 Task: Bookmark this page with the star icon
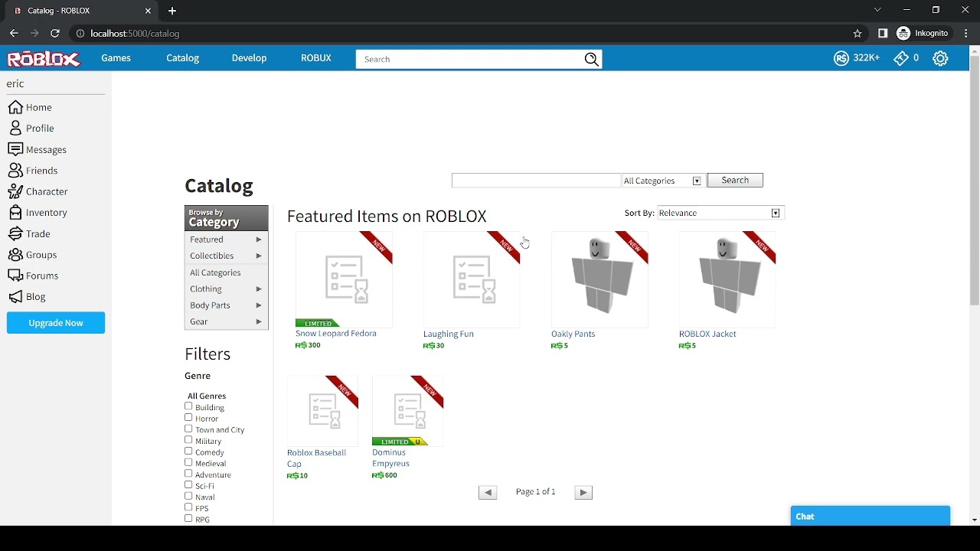tap(857, 34)
